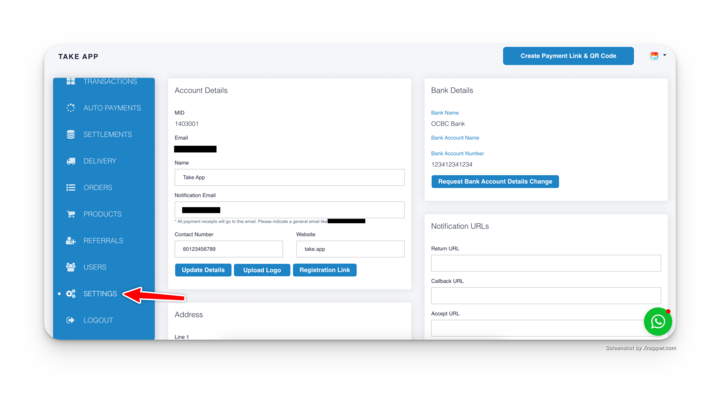Screen dimensions: 720x395
Task: Click the Notification URLs heading
Action: (460, 226)
